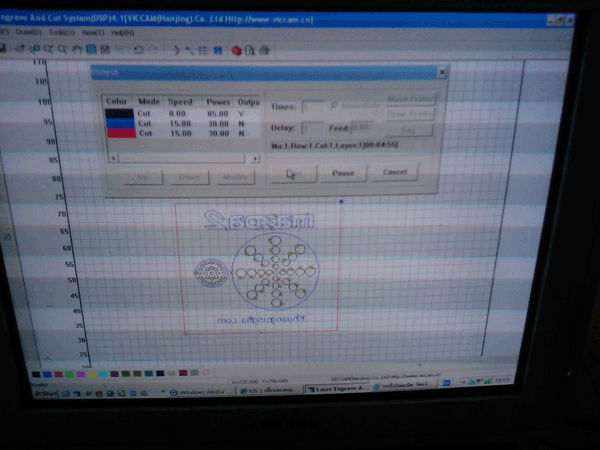Click the Windows Start button
600x450 pixels.
47,393
